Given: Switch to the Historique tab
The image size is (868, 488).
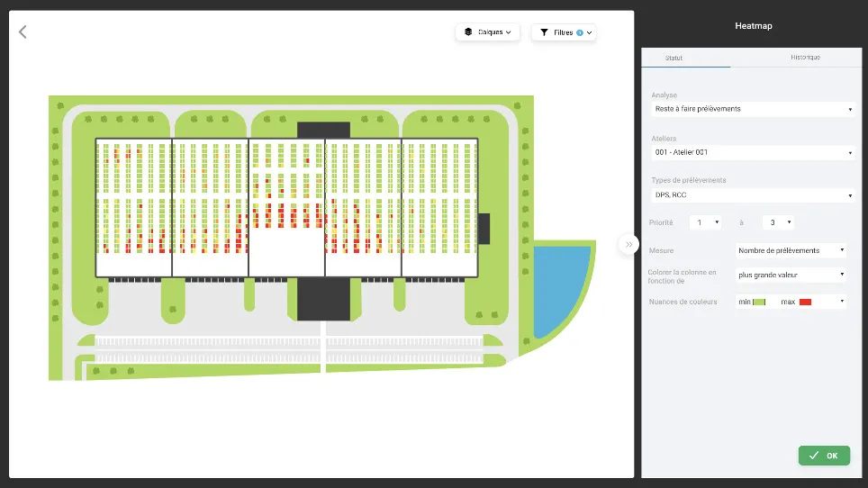Looking at the screenshot, I should tap(805, 58).
